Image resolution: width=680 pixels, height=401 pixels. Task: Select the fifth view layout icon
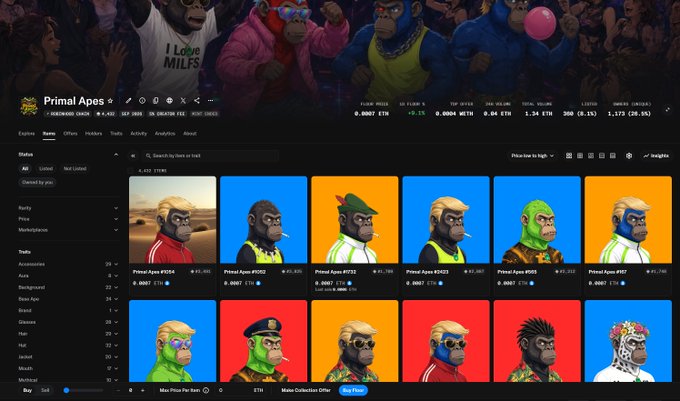point(613,156)
